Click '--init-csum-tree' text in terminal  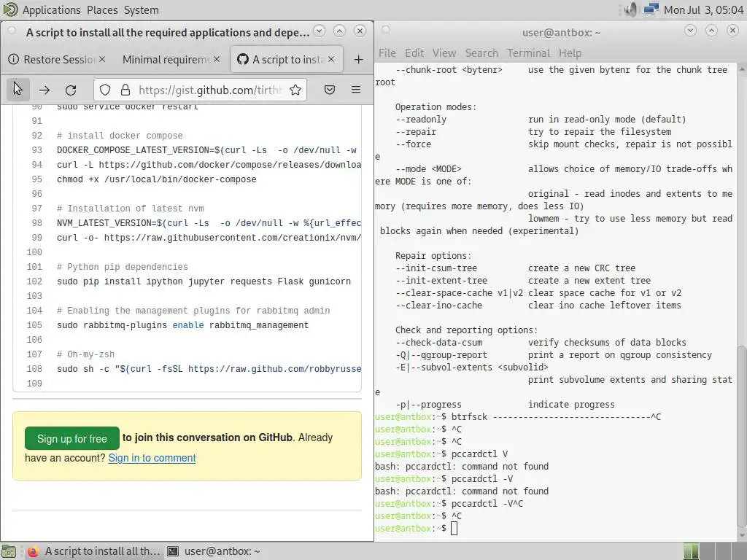click(436, 268)
